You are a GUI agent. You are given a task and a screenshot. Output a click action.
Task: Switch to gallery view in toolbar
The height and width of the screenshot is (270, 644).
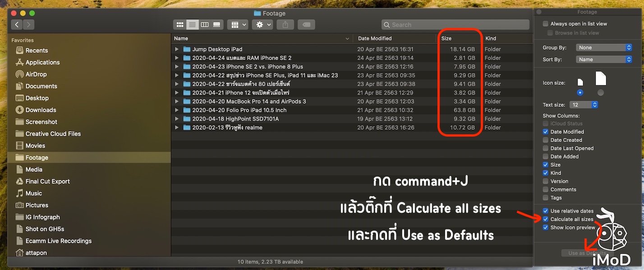(217, 25)
